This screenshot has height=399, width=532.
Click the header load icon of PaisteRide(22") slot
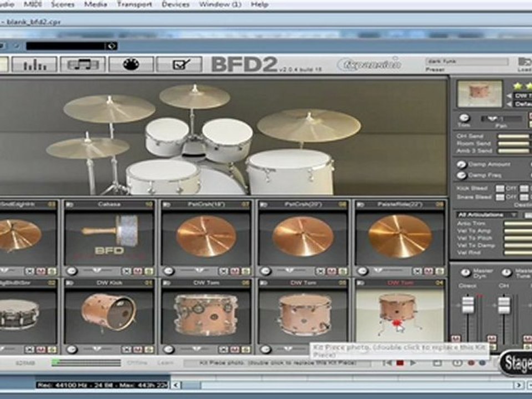[x=360, y=204]
